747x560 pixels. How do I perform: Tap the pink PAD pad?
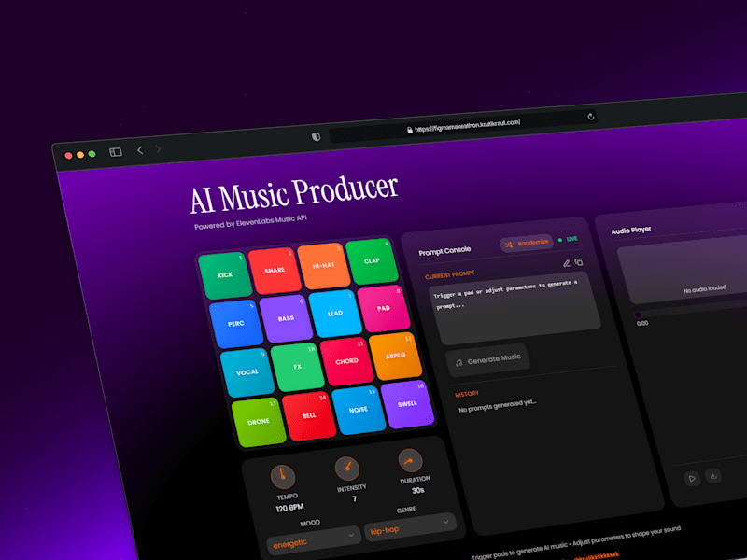tap(384, 308)
